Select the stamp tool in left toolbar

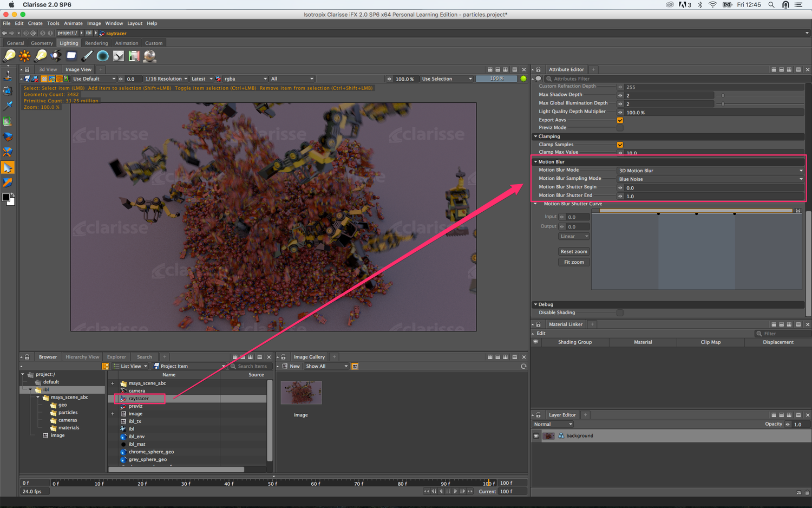point(8,75)
